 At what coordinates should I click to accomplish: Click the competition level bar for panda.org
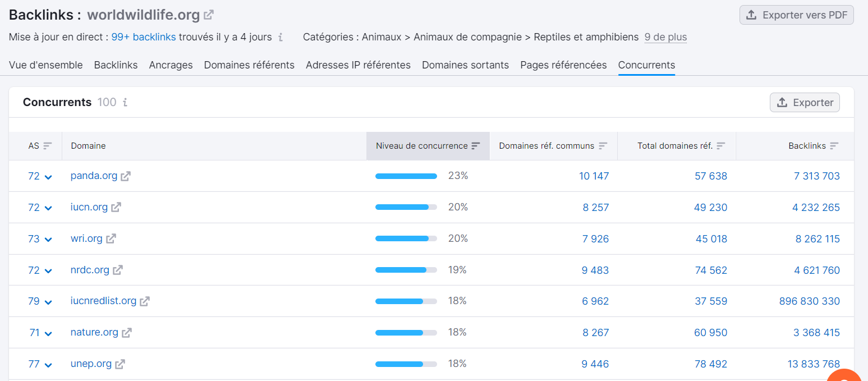click(406, 175)
